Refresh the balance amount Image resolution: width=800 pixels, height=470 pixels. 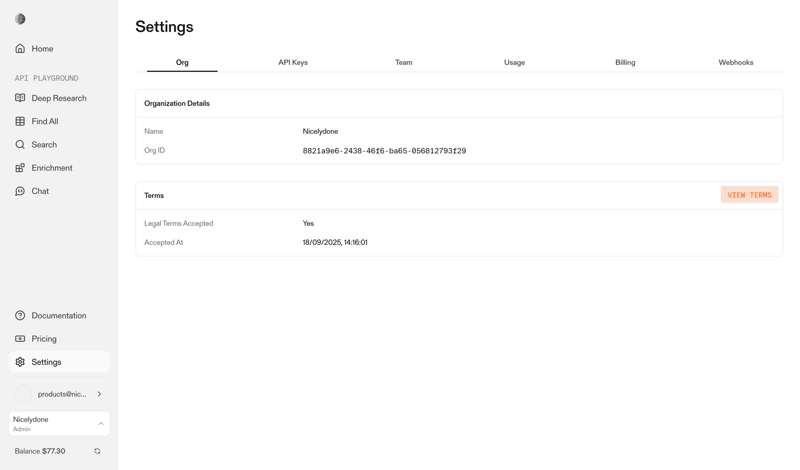coord(97,451)
